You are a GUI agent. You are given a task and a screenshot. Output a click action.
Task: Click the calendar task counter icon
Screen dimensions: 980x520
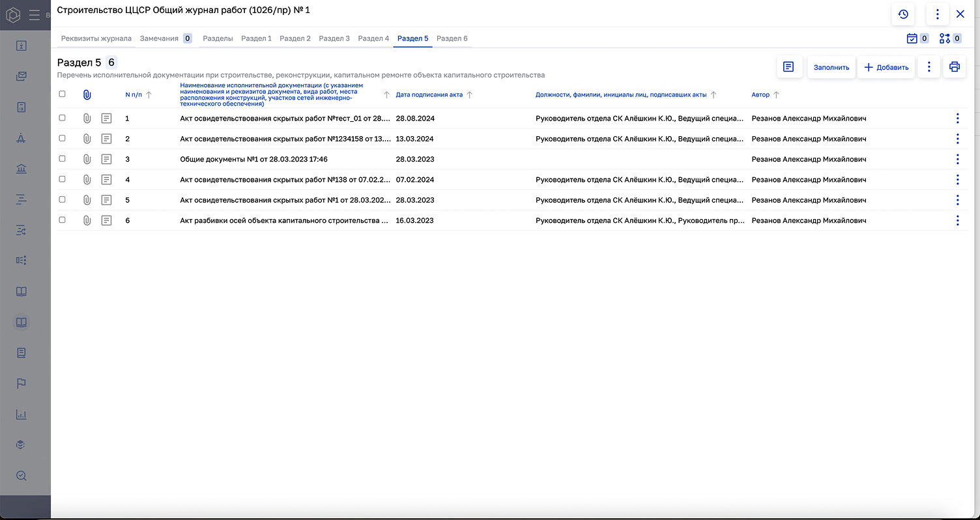pyautogui.click(x=912, y=38)
